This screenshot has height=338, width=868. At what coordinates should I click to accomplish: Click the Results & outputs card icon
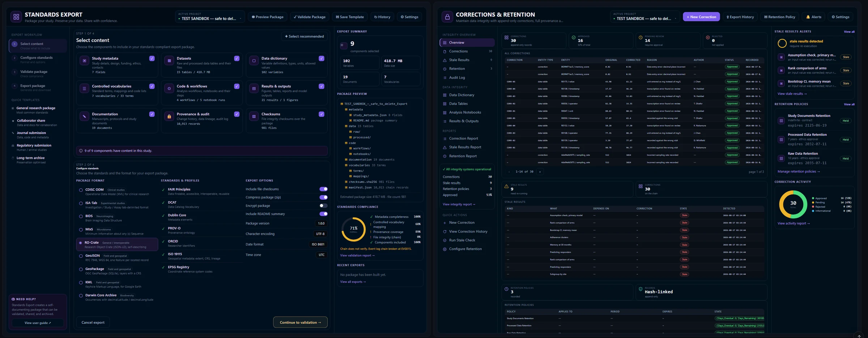(254, 88)
